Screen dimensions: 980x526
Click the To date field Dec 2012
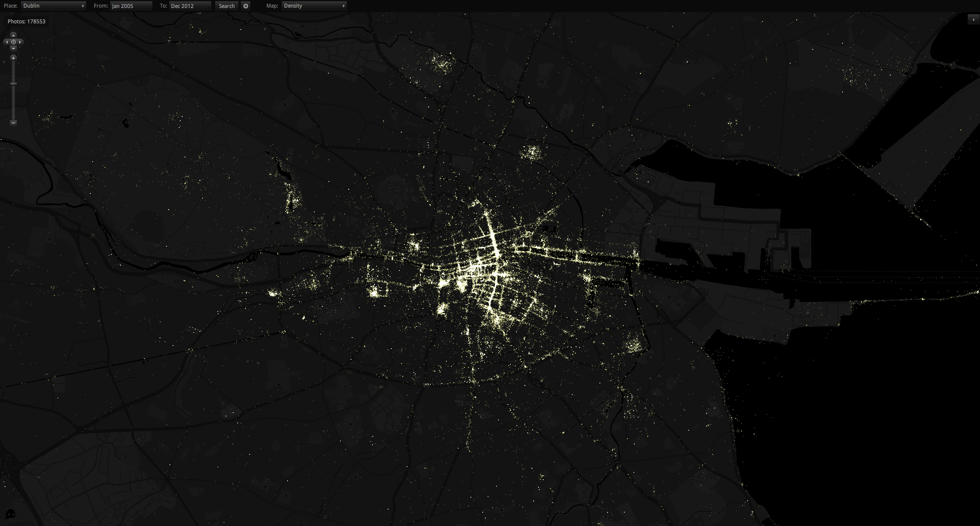pos(189,6)
